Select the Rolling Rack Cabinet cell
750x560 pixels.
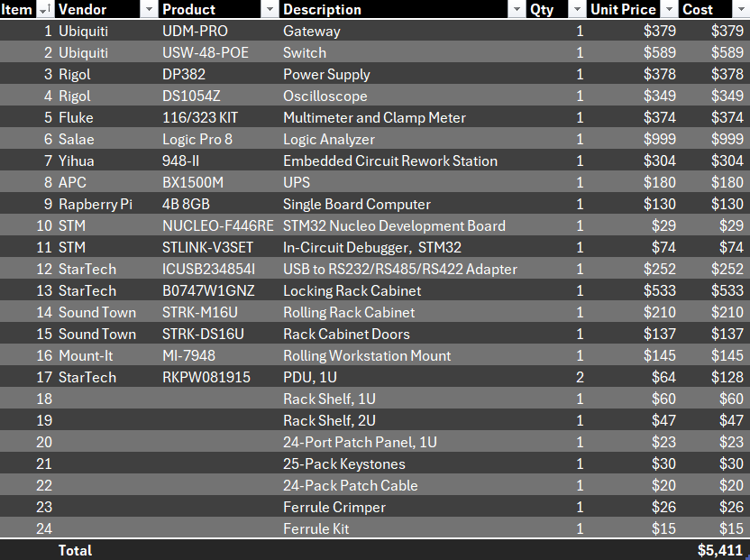tap(403, 313)
